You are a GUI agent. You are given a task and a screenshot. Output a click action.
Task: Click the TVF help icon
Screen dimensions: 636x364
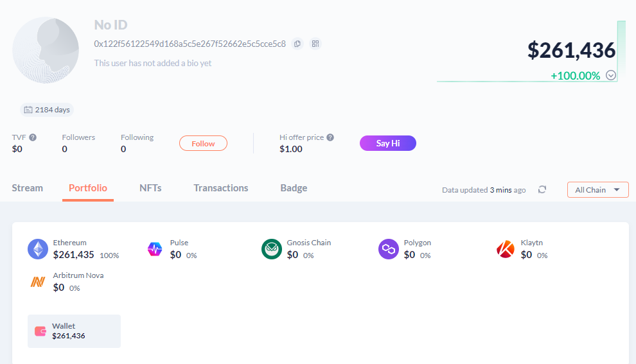click(33, 137)
